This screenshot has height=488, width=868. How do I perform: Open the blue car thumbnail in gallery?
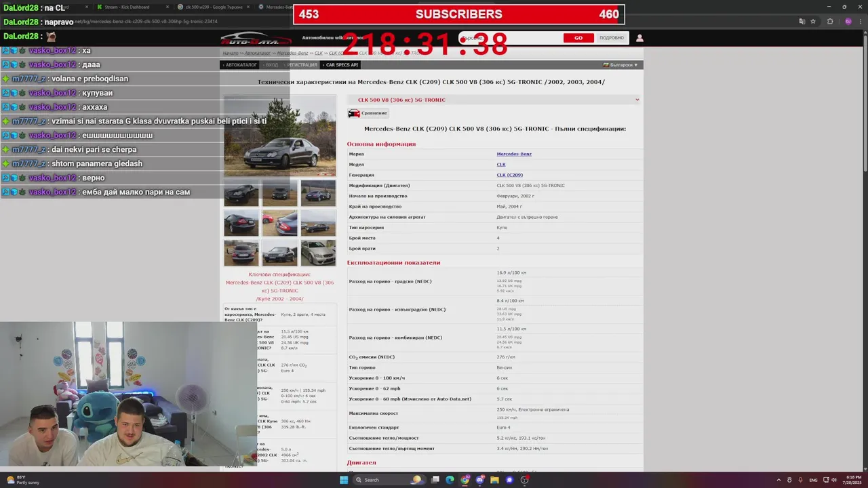[318, 193]
